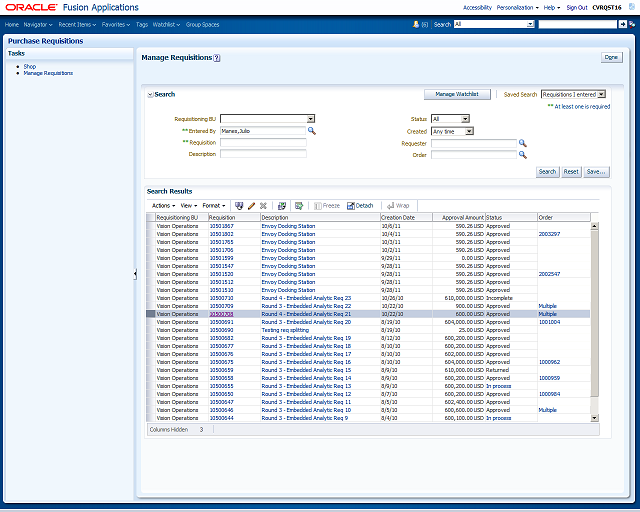Click the Home link
640x512 pixels.
coord(12,24)
